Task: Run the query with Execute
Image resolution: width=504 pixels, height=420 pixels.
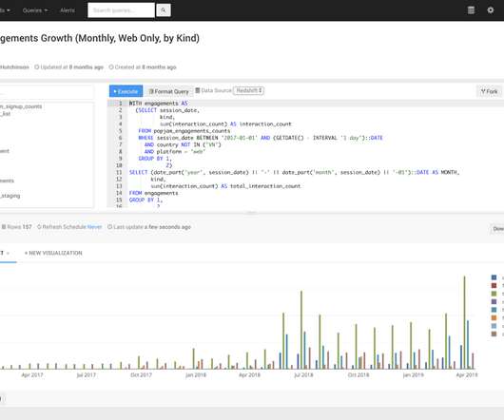Action: point(126,91)
